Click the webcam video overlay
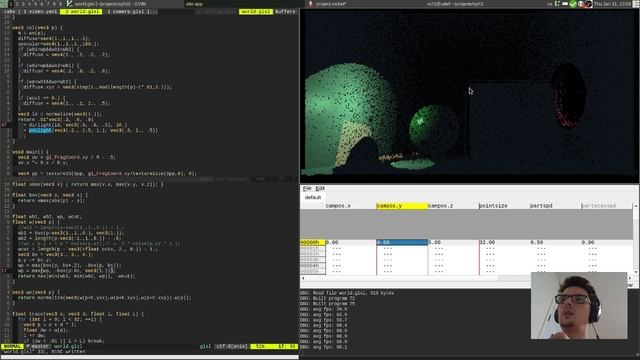 click(579, 305)
